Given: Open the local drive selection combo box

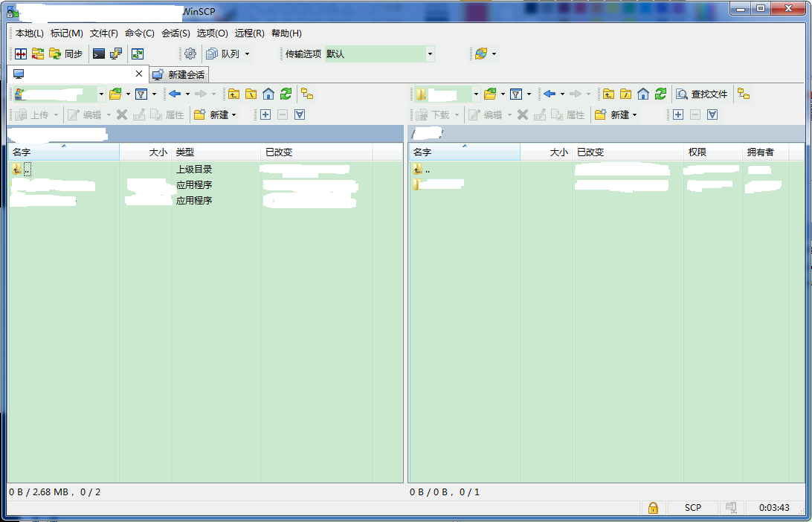Looking at the screenshot, I should click(x=59, y=94).
